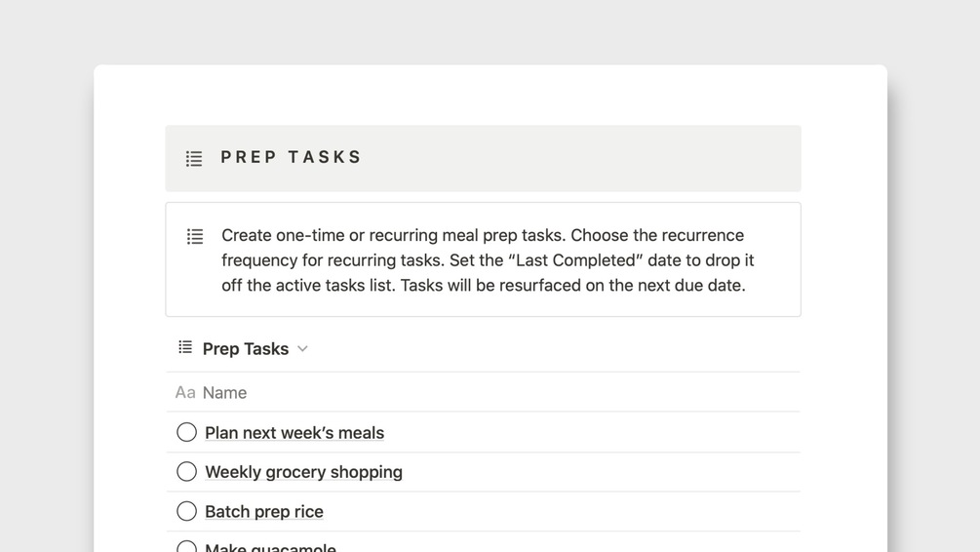Click the list icon beside PREP TASKS heading
Image resolution: width=980 pixels, height=552 pixels.
tap(194, 158)
